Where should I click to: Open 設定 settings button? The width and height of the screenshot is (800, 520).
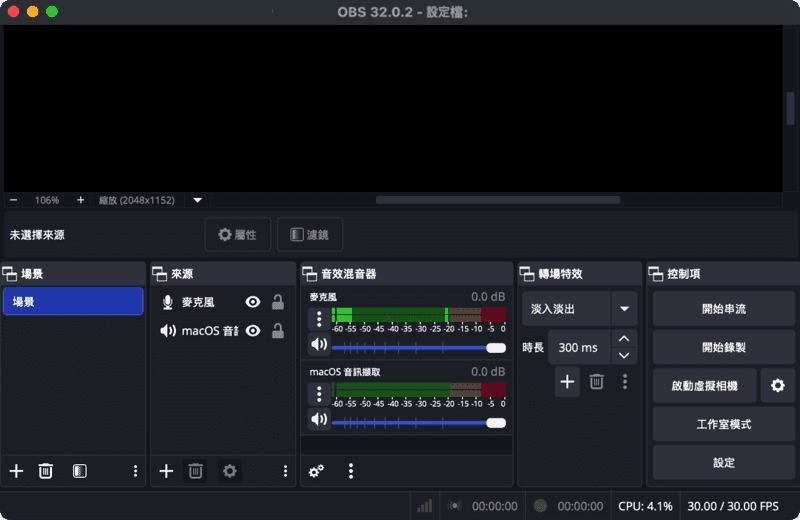(x=723, y=463)
